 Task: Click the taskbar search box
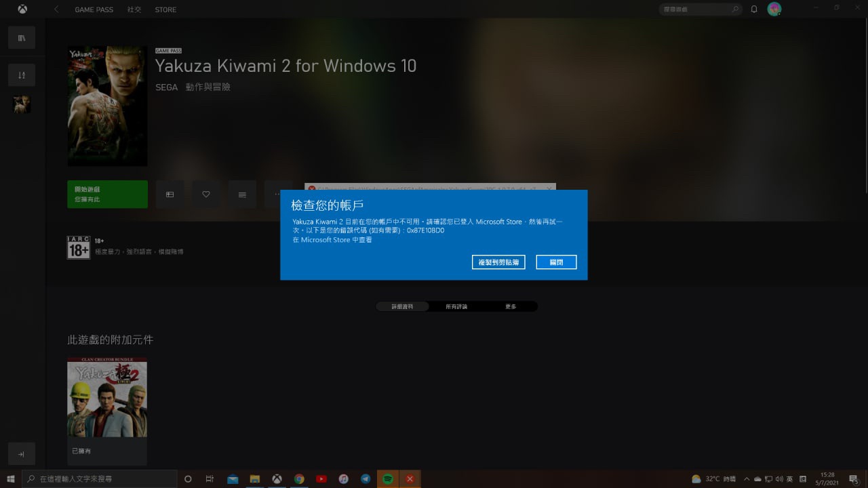pyautogui.click(x=99, y=479)
